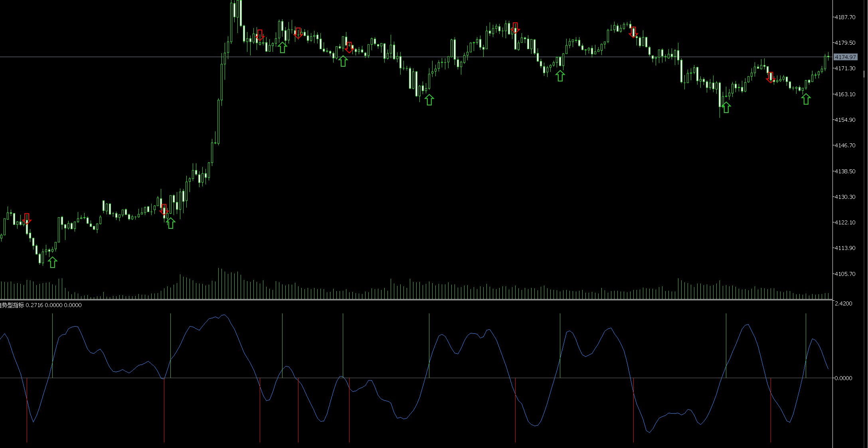Select the blue oscillator line at its highest peak
The width and height of the screenshot is (868, 448).
[x=224, y=315]
